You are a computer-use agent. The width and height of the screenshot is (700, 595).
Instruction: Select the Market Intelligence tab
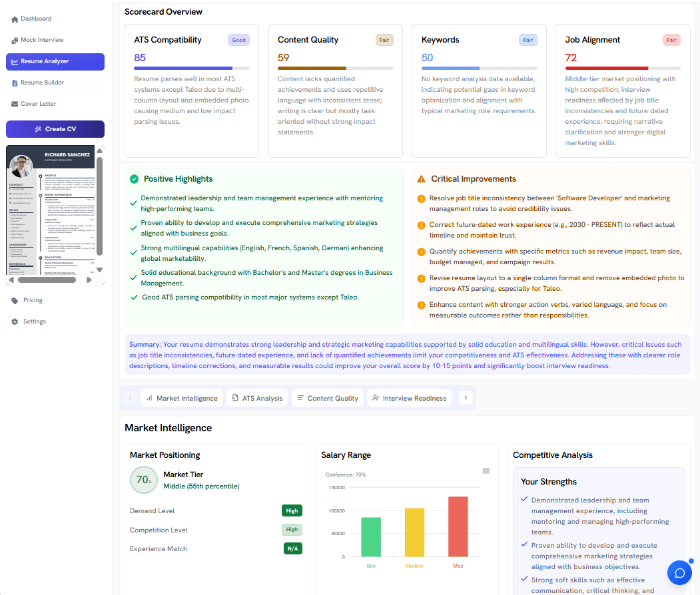tap(181, 398)
